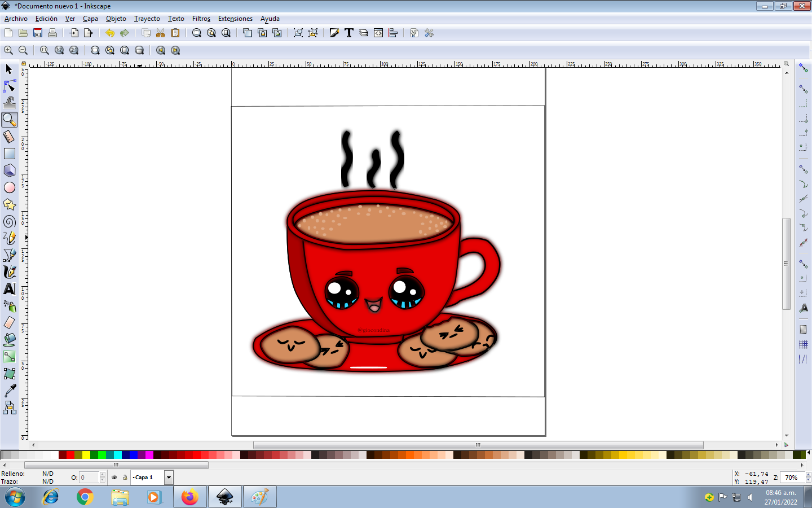Open Google Chrome from taskbar
Image resolution: width=812 pixels, height=508 pixels.
click(85, 497)
